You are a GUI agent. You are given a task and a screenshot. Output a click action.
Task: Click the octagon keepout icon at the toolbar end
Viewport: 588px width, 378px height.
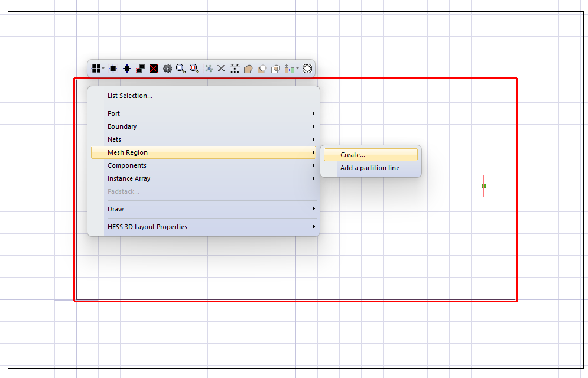click(307, 68)
